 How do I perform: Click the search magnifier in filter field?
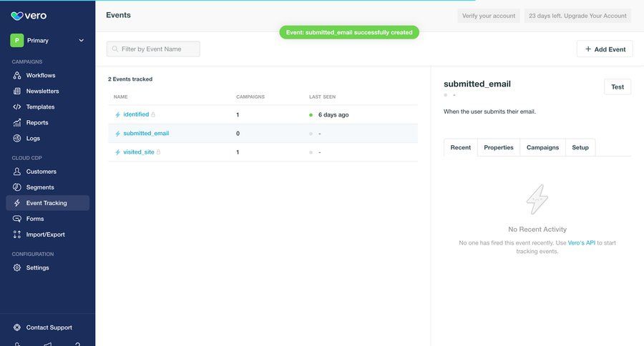[x=115, y=49]
